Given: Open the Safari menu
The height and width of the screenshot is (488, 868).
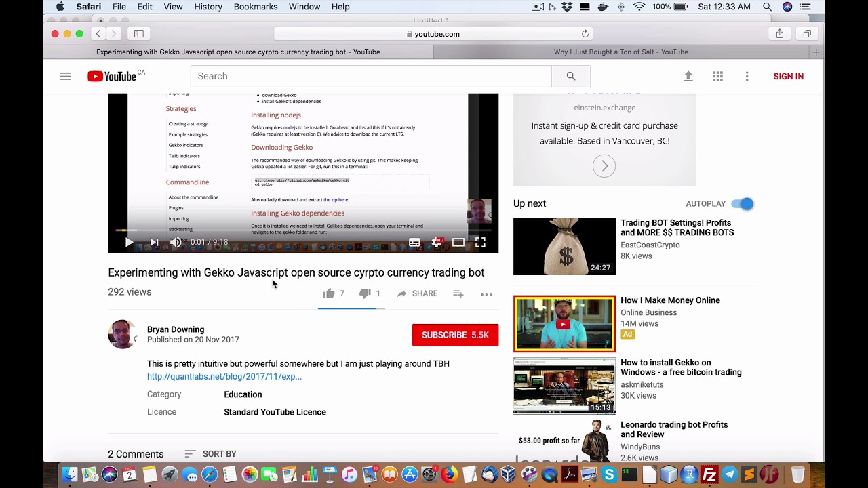Looking at the screenshot, I should pos(89,7).
